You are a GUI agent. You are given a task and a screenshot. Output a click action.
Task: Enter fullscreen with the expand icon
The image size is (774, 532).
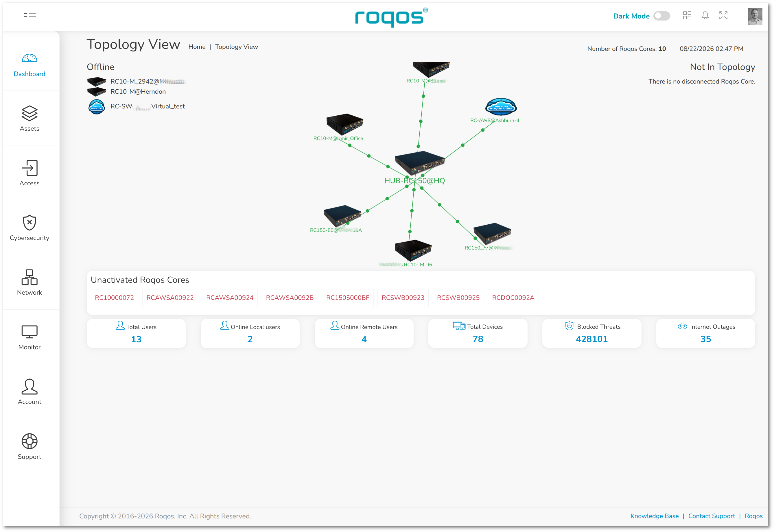tap(723, 15)
